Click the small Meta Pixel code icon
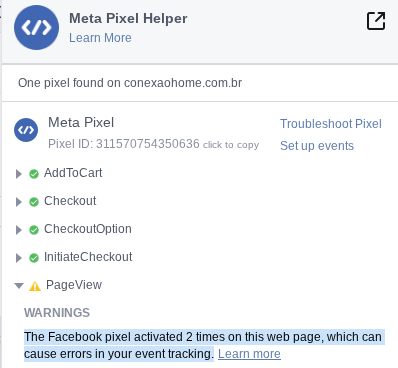The height and width of the screenshot is (368, 398). click(26, 130)
